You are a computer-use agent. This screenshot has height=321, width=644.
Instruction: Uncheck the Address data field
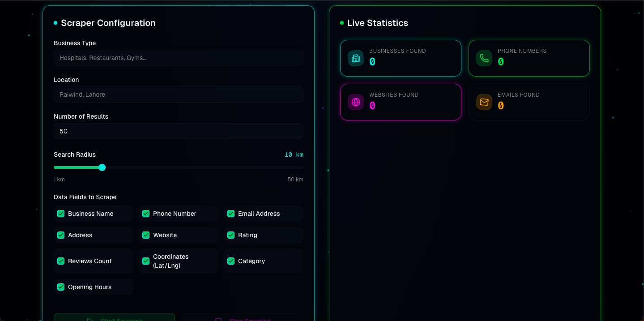[x=61, y=235]
